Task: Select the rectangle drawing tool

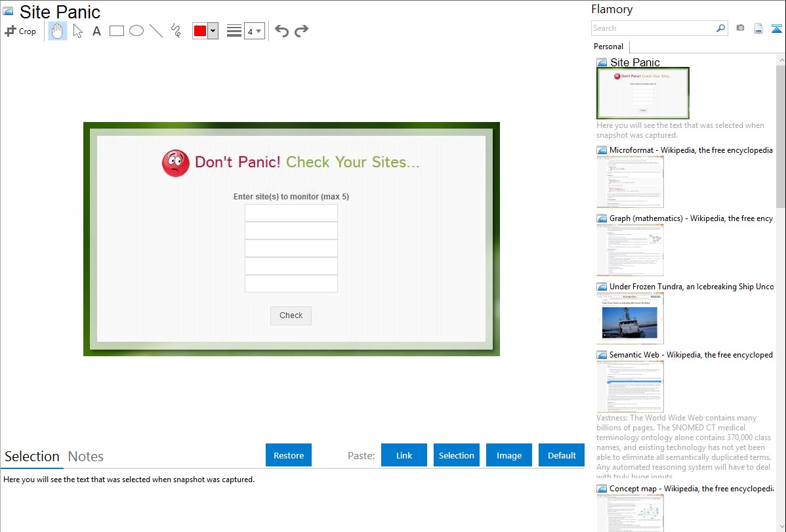Action: point(116,31)
